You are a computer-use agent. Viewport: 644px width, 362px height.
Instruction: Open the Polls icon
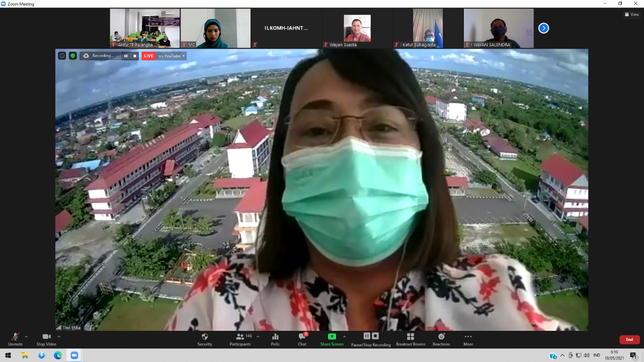pos(275,339)
